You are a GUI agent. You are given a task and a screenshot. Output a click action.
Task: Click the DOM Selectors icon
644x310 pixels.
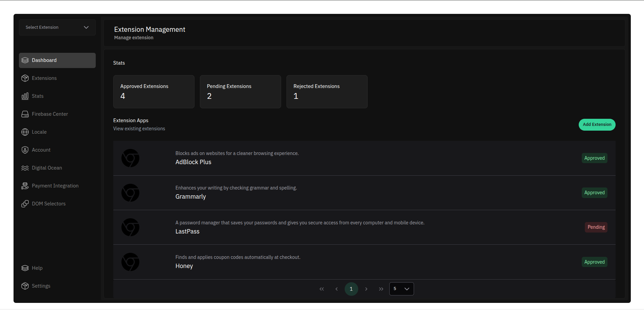pyautogui.click(x=25, y=204)
